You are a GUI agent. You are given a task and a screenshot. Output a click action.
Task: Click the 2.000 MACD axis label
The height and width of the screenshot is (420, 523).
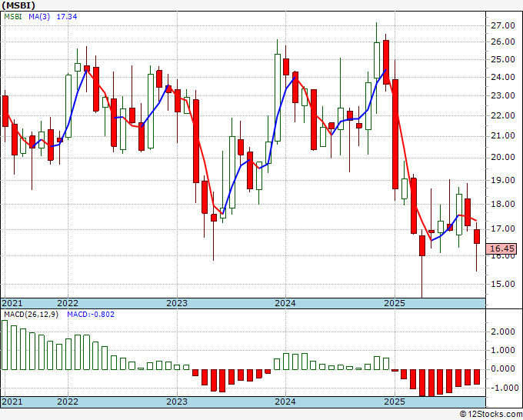pyautogui.click(x=503, y=332)
